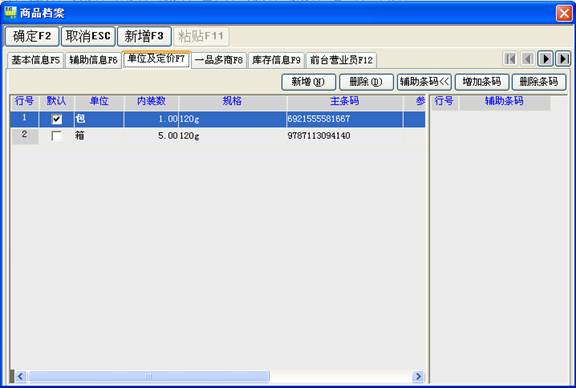576x388 pixels.
Task: Jump to last record arrow icon
Action: (563, 59)
